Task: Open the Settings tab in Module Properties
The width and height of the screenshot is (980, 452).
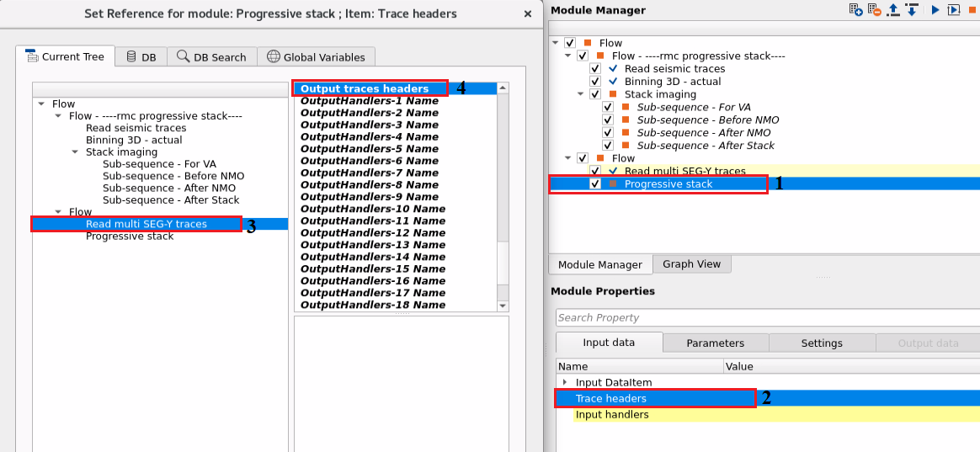Action: click(822, 343)
